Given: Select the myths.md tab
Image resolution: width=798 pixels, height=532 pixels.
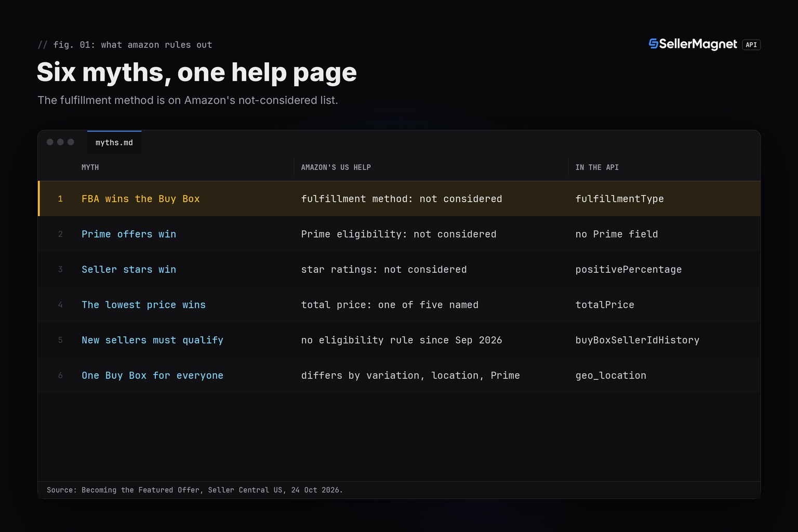Looking at the screenshot, I should [x=114, y=142].
